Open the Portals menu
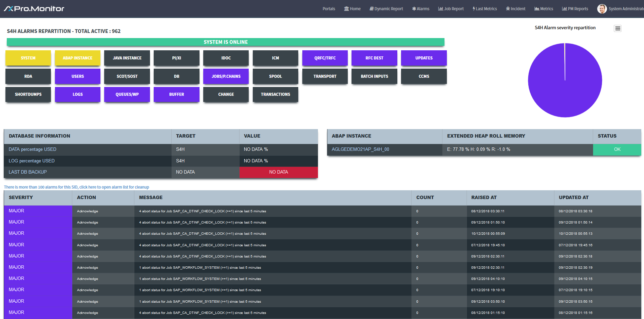The width and height of the screenshot is (644, 319). point(328,9)
